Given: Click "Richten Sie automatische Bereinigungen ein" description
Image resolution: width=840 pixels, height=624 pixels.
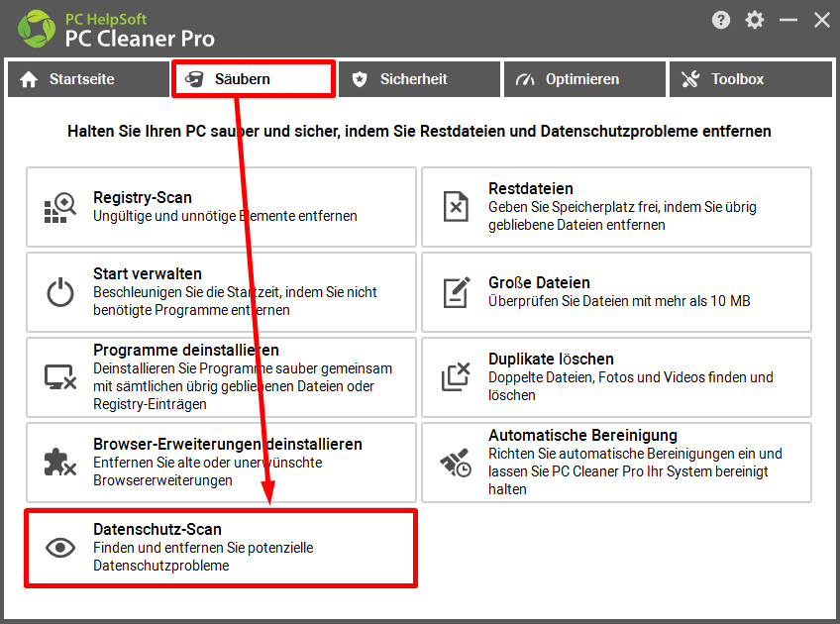Looking at the screenshot, I should tap(635, 471).
